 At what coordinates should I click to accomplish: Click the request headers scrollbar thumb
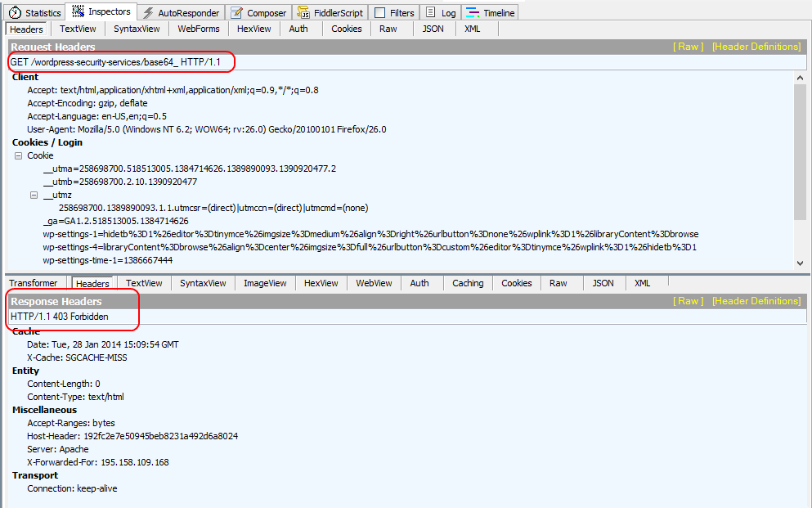[800, 153]
